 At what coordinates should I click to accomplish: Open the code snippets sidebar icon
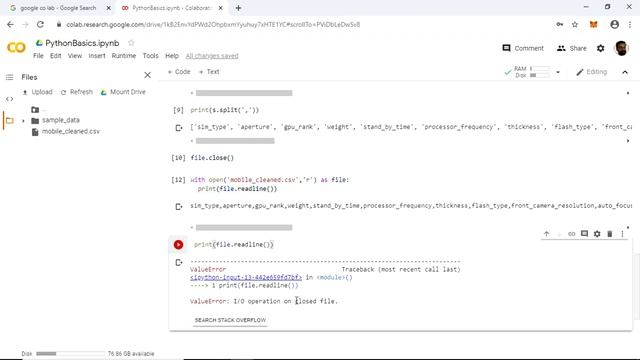tap(9, 99)
